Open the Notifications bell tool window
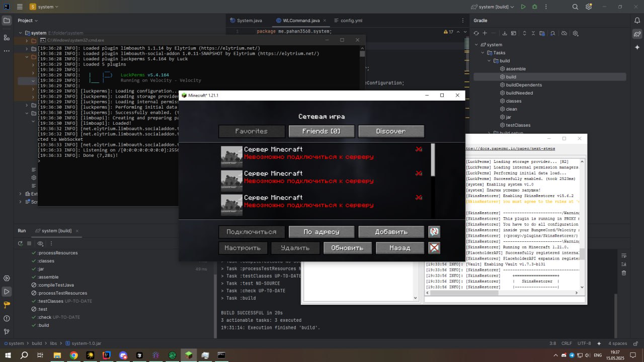The image size is (644, 362). [x=637, y=21]
